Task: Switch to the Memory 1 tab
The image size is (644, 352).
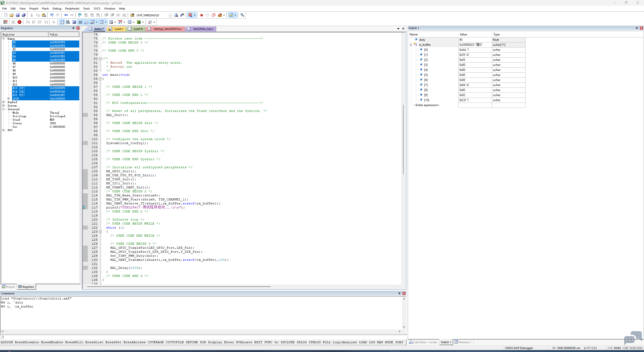Action: pos(463,342)
